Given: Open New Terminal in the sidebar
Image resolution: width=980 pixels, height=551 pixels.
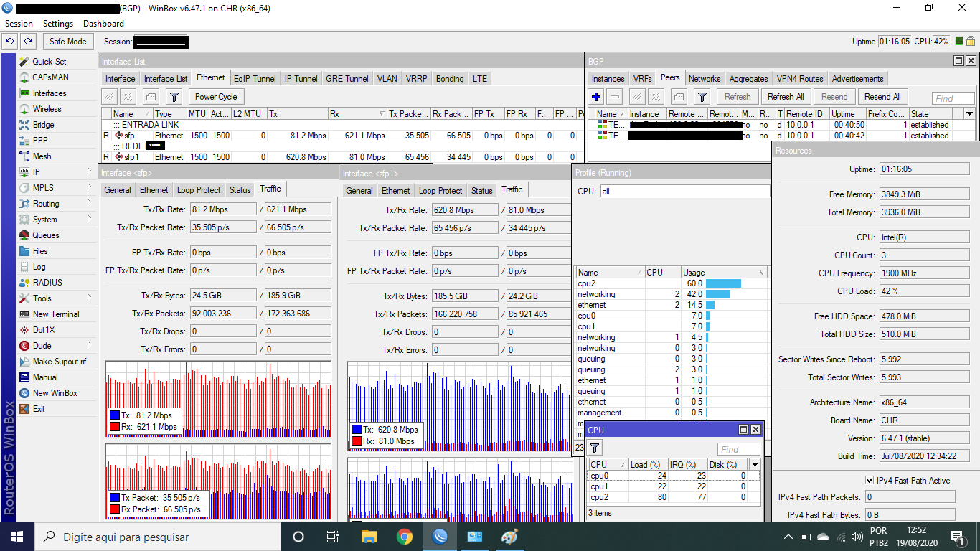Looking at the screenshot, I should pyautogui.click(x=56, y=314).
